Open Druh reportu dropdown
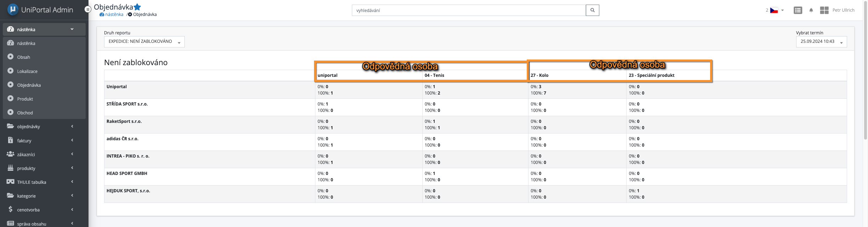 [144, 42]
